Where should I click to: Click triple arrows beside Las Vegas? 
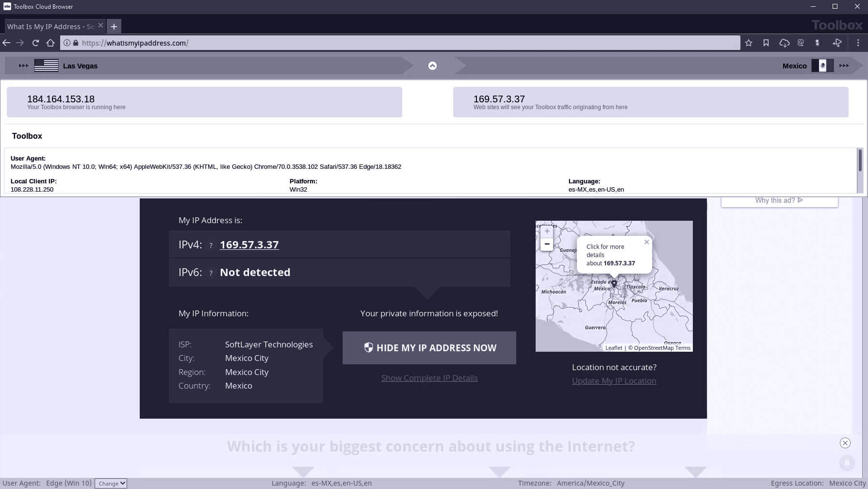tap(23, 65)
